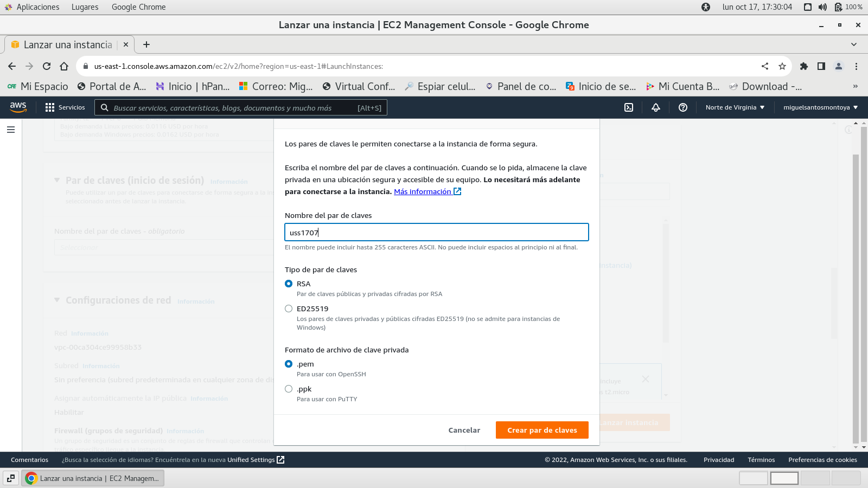Image resolution: width=868 pixels, height=488 pixels.
Task: Select the RSA key pair type
Action: pyautogui.click(x=289, y=284)
